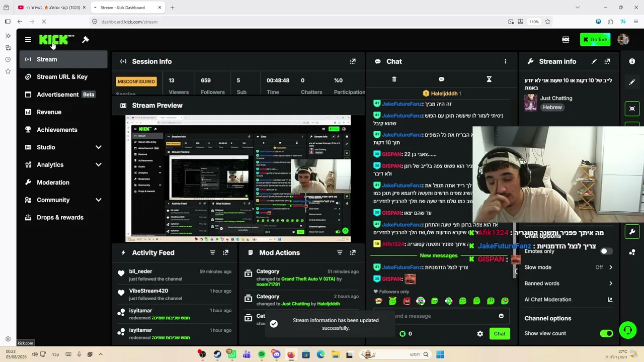Open the green headset support button
The height and width of the screenshot is (362, 644).
(x=627, y=330)
